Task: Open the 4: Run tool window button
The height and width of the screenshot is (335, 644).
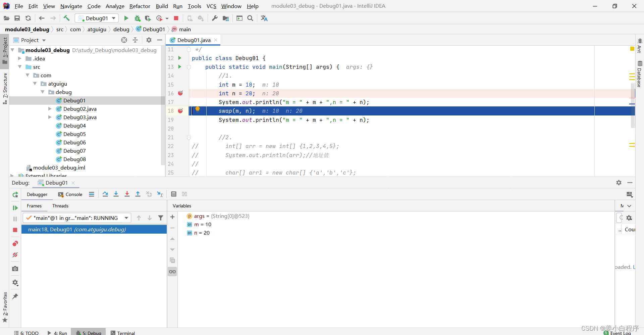Action: point(57,333)
